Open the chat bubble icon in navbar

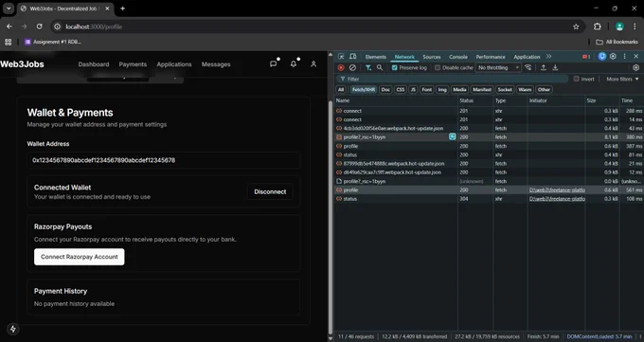click(x=273, y=64)
